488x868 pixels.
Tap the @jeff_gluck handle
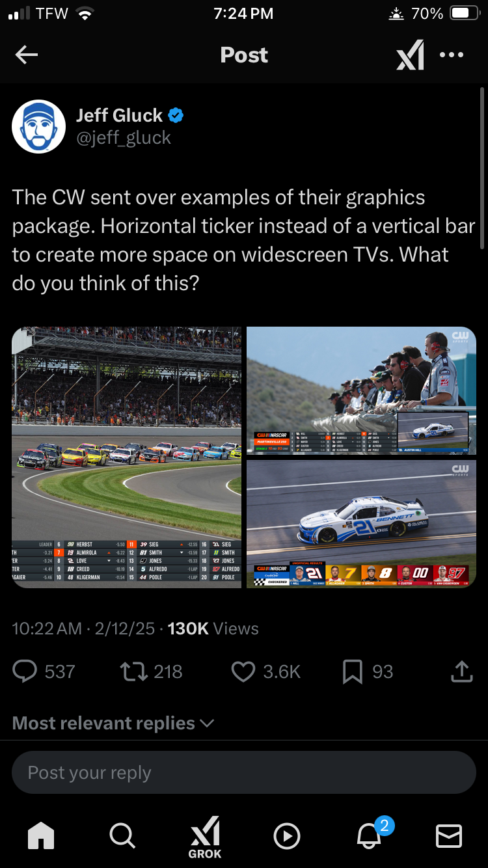tap(124, 138)
